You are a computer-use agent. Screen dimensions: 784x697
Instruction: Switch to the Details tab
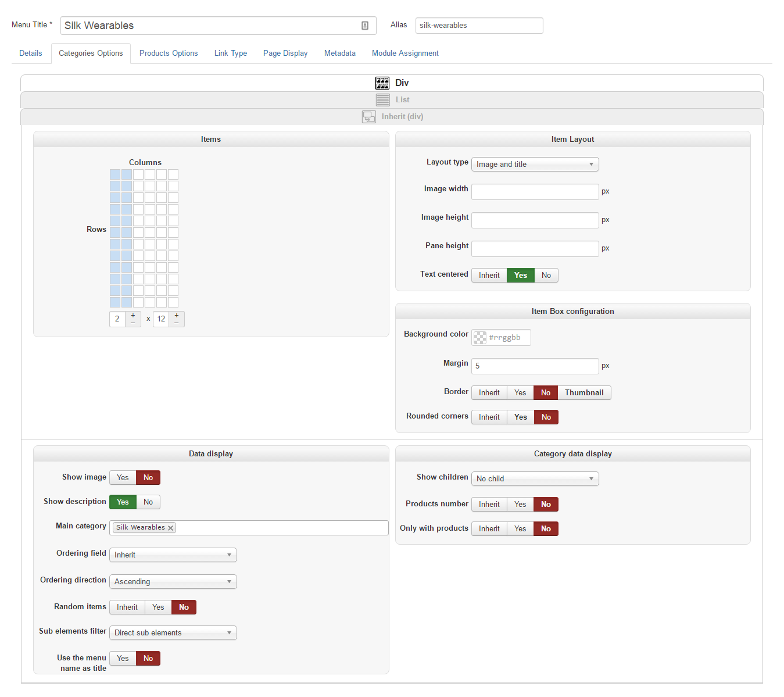coord(31,53)
